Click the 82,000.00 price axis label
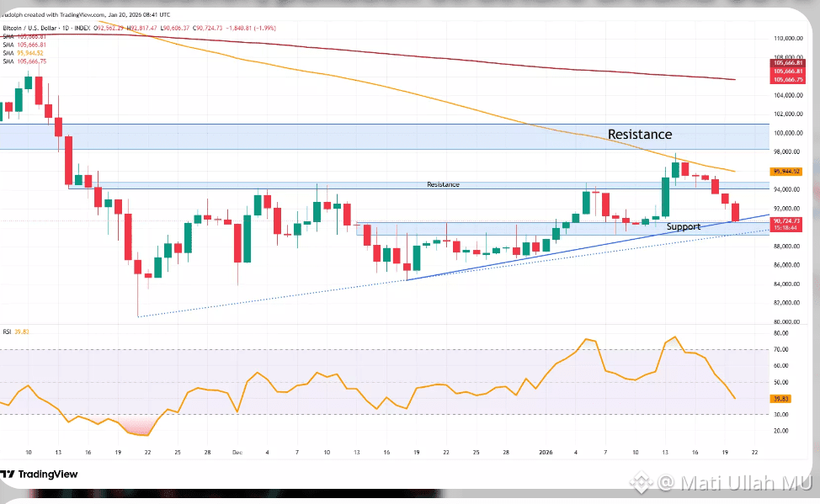This screenshot has width=820, height=504. pyautogui.click(x=786, y=303)
